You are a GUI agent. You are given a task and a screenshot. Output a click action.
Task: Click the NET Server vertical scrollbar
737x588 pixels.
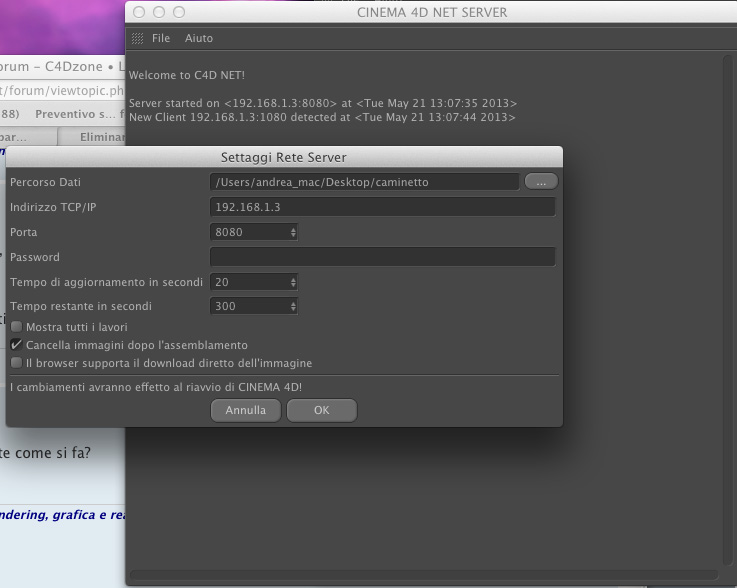click(x=727, y=310)
